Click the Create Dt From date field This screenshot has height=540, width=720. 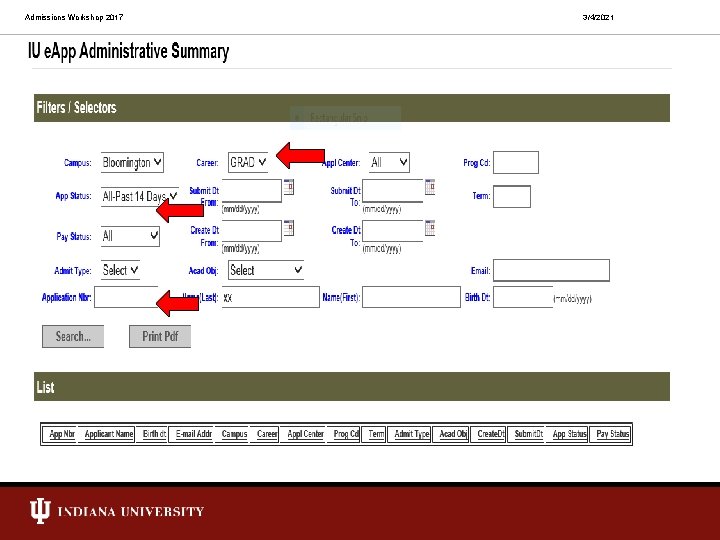point(252,231)
